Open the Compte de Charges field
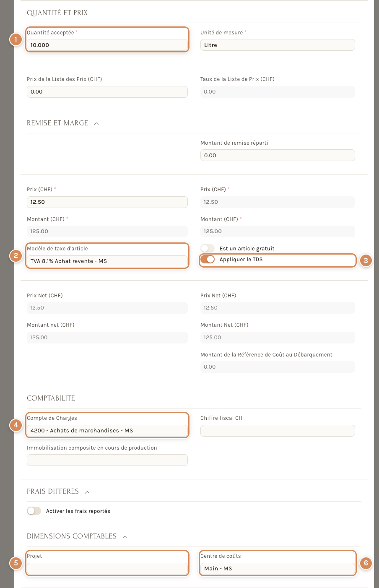This screenshot has width=379, height=588. [x=107, y=431]
